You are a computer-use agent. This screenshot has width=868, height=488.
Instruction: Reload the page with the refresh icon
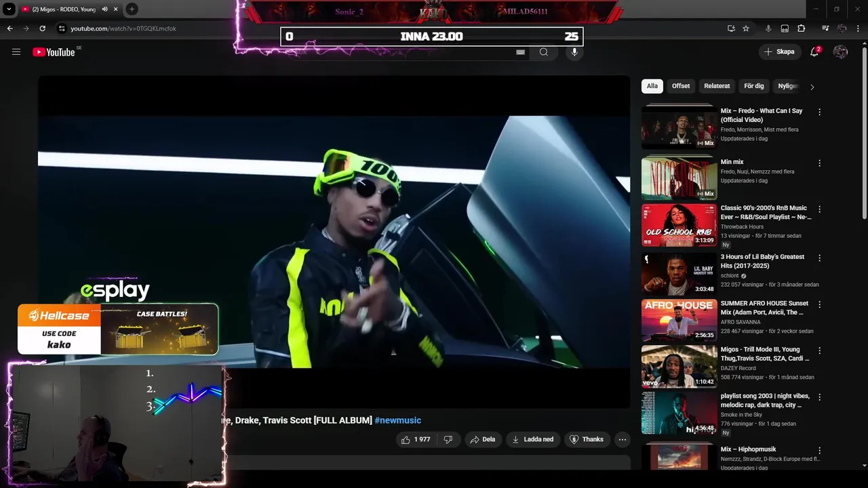coord(42,28)
